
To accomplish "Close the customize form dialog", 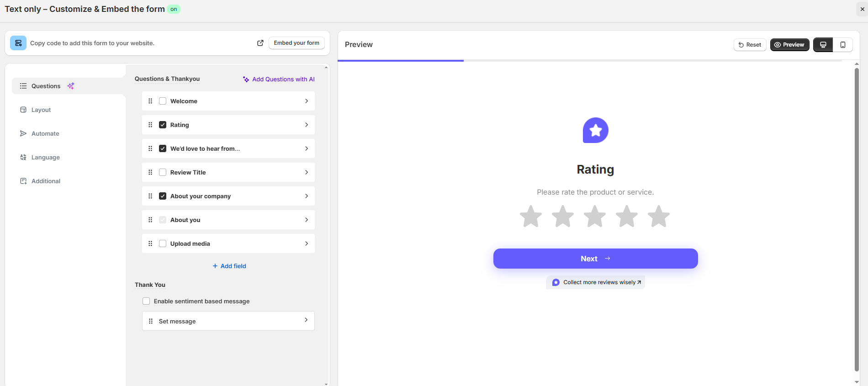I will [x=862, y=9].
